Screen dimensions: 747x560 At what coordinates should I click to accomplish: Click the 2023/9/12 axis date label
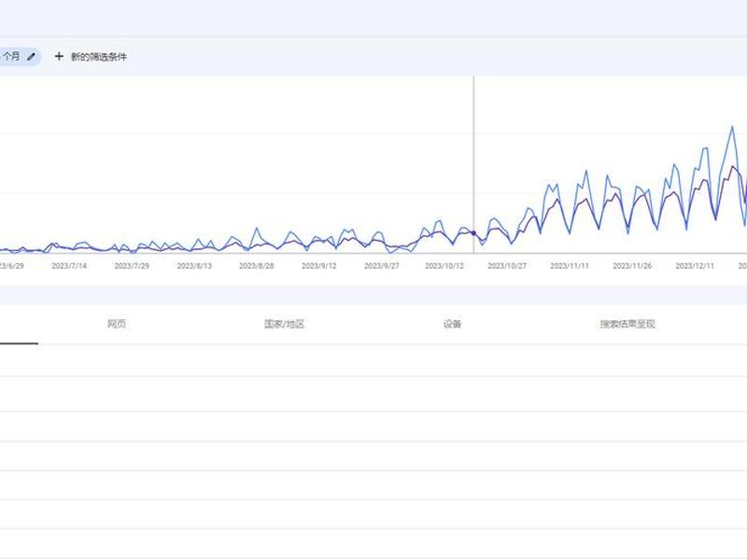(x=319, y=266)
